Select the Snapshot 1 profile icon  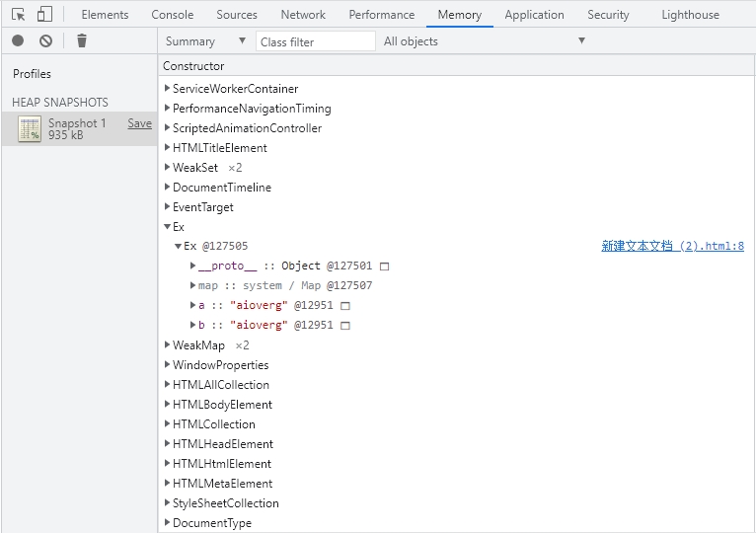point(30,129)
